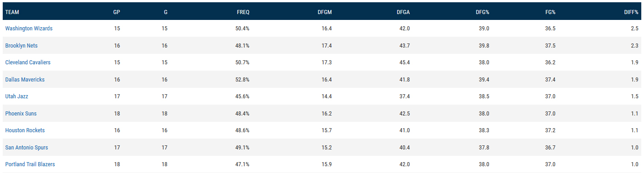Image resolution: width=644 pixels, height=173 pixels.
Task: Sort table by G column header
Action: [x=166, y=11]
